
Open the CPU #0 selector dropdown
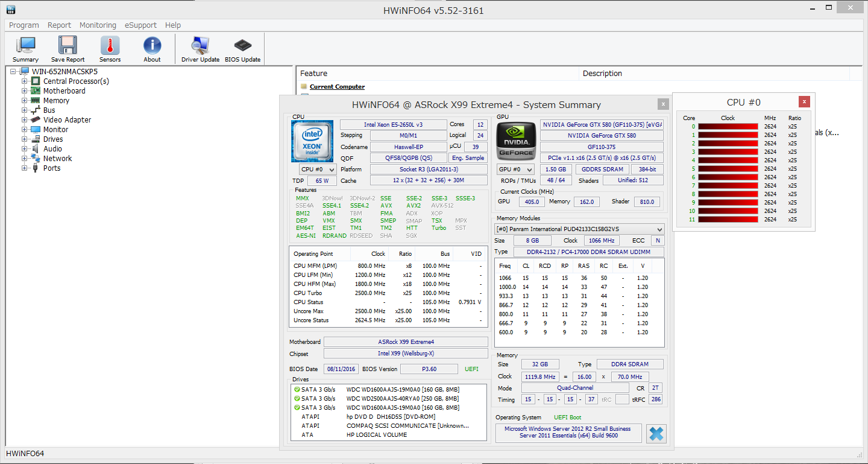pos(318,170)
